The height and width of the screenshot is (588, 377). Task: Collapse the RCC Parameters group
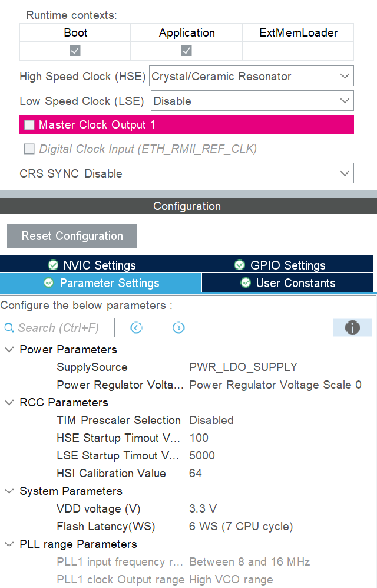coord(9,402)
